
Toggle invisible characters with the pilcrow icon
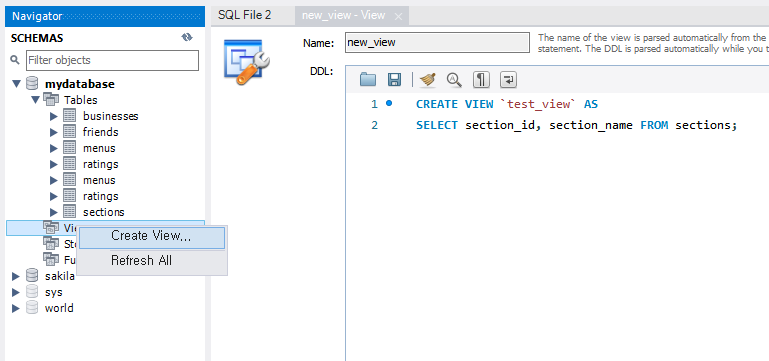click(x=481, y=79)
